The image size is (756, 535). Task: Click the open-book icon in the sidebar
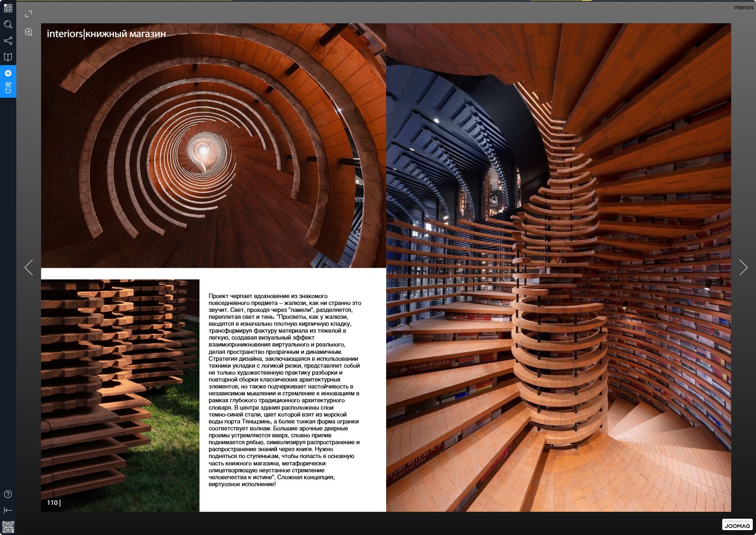pyautogui.click(x=8, y=57)
